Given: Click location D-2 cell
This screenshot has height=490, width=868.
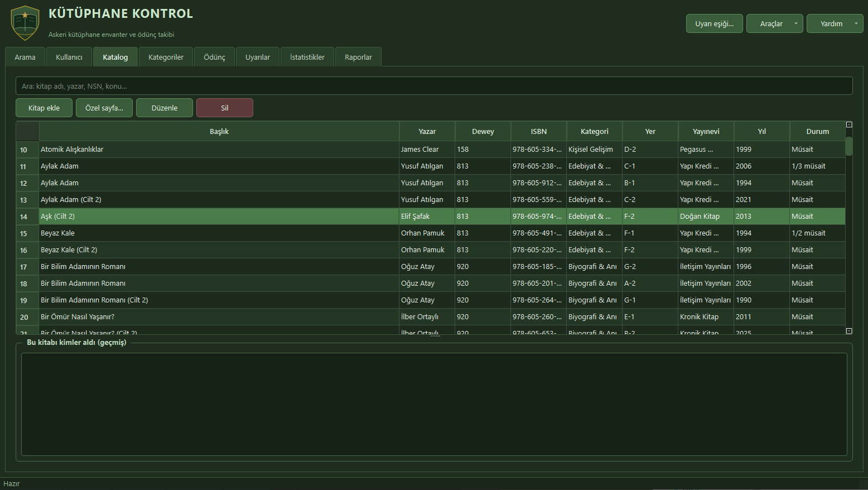Looking at the screenshot, I should tap(650, 149).
